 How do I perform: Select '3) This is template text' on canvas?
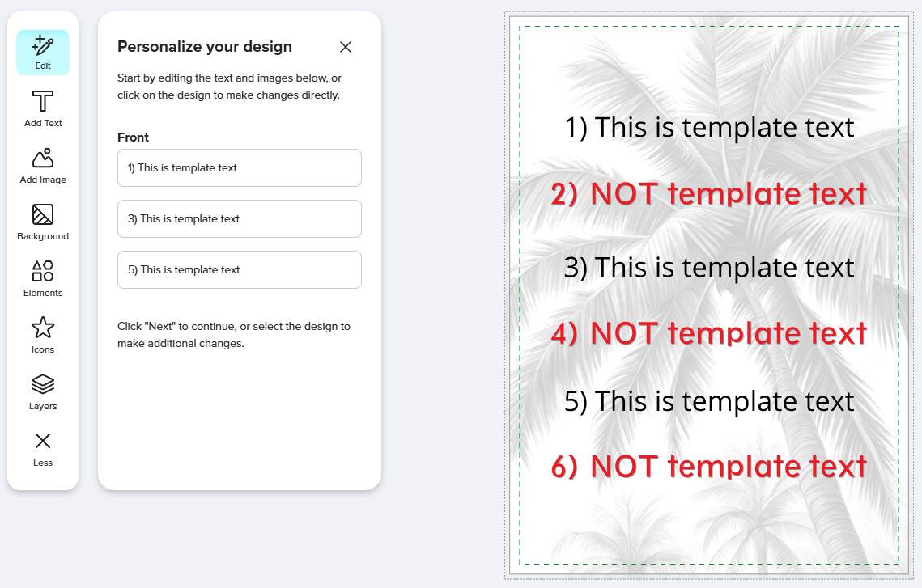coord(709,268)
